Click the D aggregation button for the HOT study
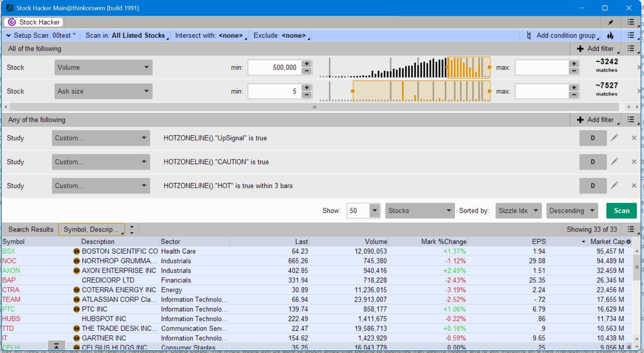The height and width of the screenshot is (353, 644). click(x=593, y=186)
